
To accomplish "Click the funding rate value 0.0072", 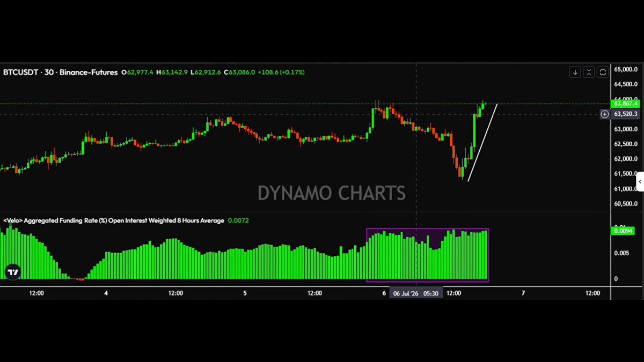I will tap(238, 220).
